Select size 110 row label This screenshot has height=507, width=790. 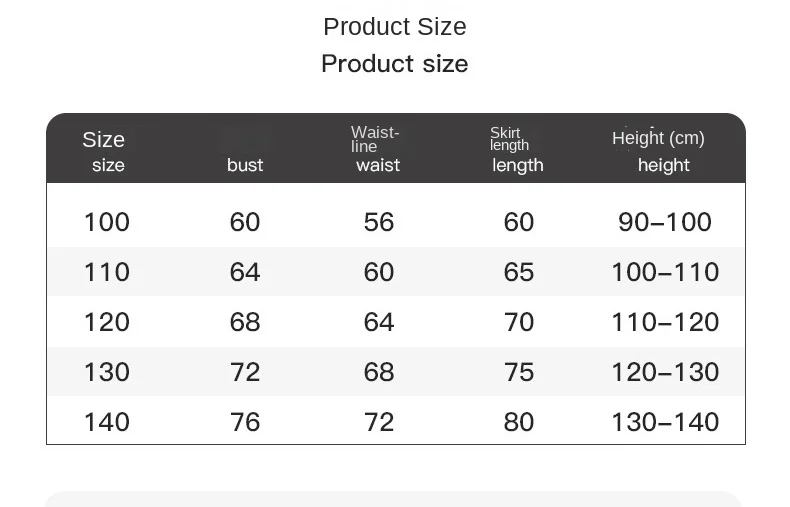(107, 272)
